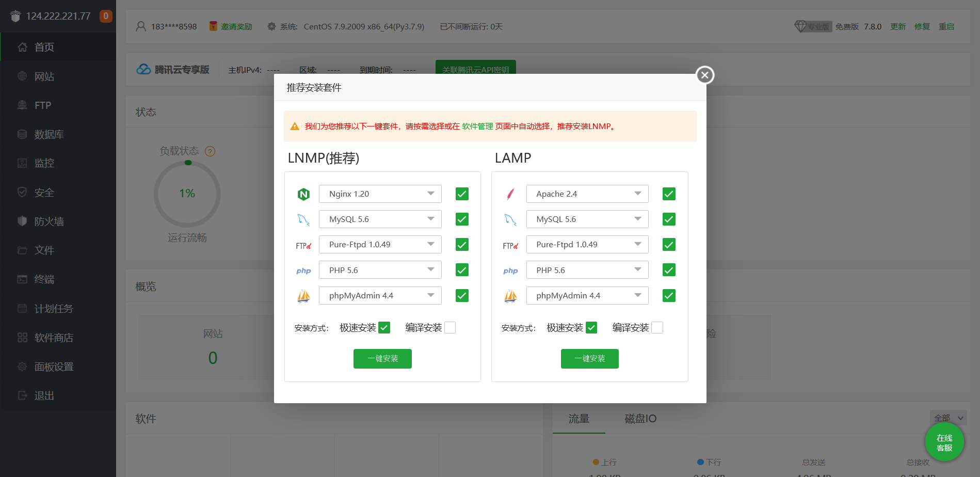Click the shield-check icon next to 安全
This screenshot has height=477, width=980.
[22, 192]
